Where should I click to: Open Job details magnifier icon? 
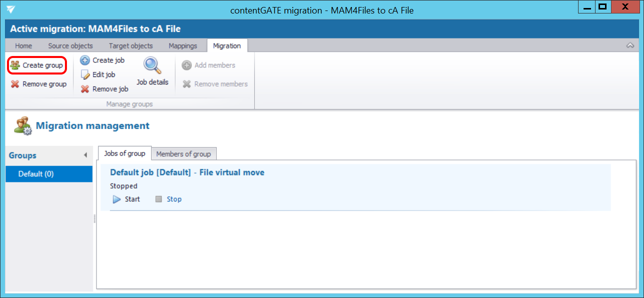152,66
